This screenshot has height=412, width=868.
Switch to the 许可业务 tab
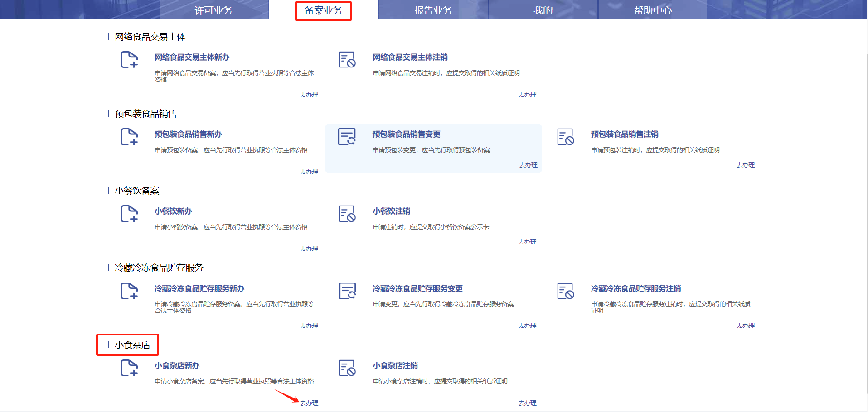213,10
